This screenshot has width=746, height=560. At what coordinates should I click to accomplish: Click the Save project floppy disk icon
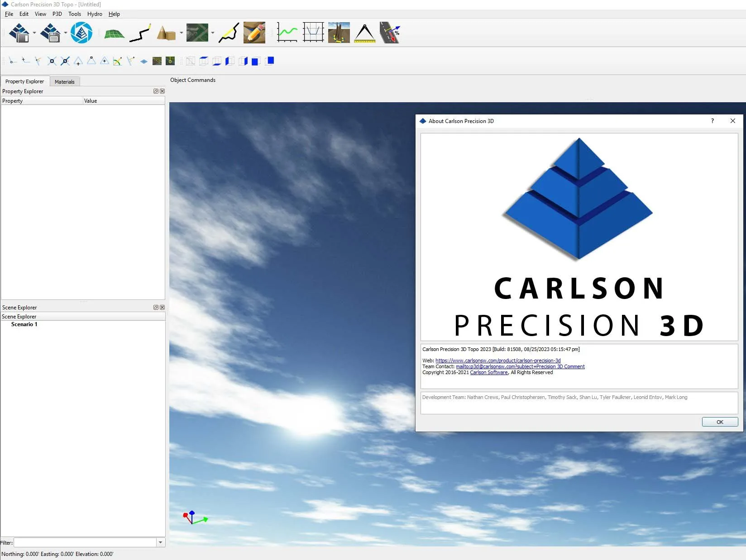[x=50, y=33]
